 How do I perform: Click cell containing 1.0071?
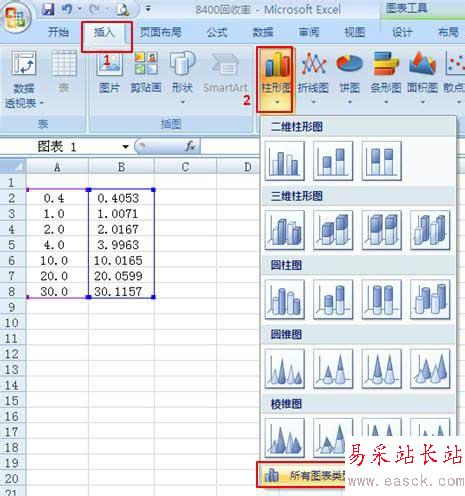122,214
